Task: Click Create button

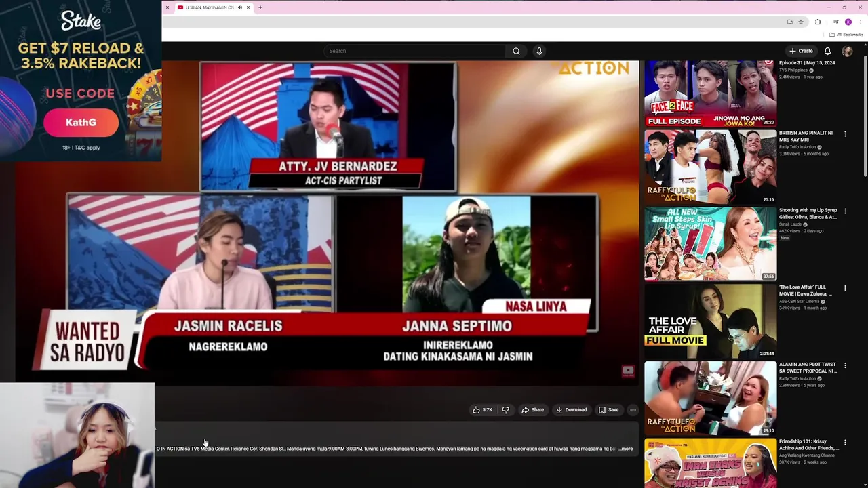Action: [x=801, y=51]
